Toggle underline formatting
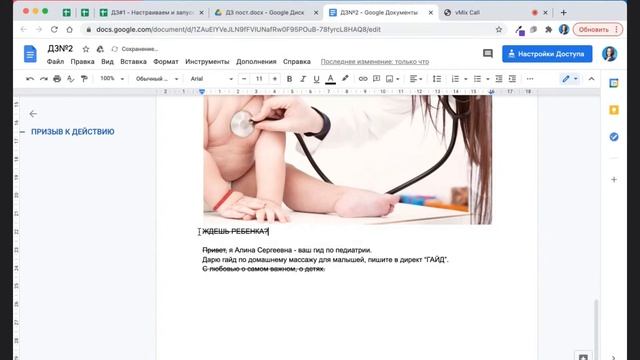The width and height of the screenshot is (640, 360). pos(316,79)
